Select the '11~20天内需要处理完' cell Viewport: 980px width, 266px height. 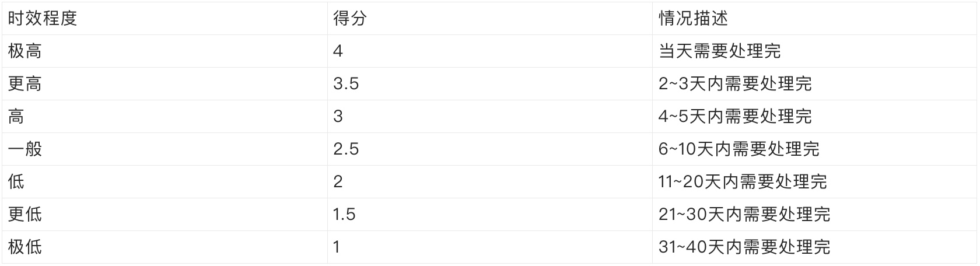click(x=743, y=182)
